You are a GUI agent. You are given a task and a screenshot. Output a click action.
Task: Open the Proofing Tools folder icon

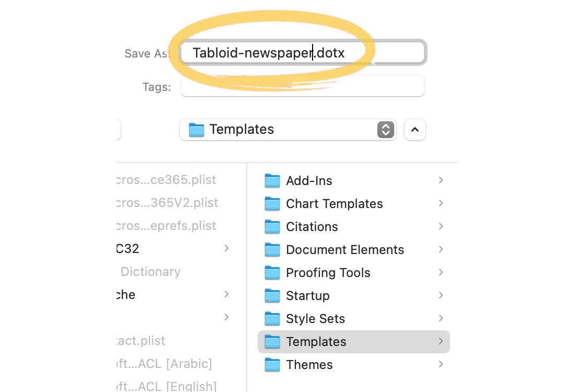[x=272, y=272]
